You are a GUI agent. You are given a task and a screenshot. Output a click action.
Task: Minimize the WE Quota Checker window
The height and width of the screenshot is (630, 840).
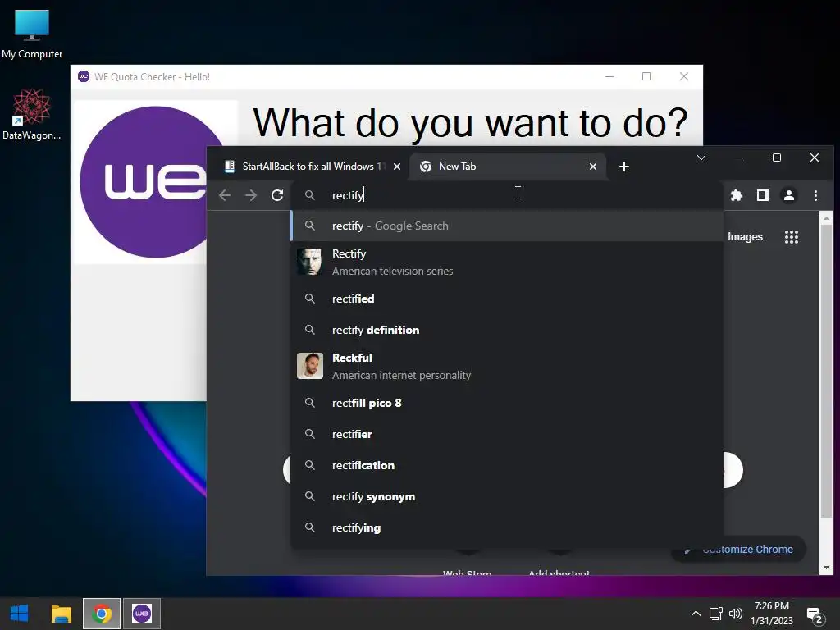click(x=609, y=76)
